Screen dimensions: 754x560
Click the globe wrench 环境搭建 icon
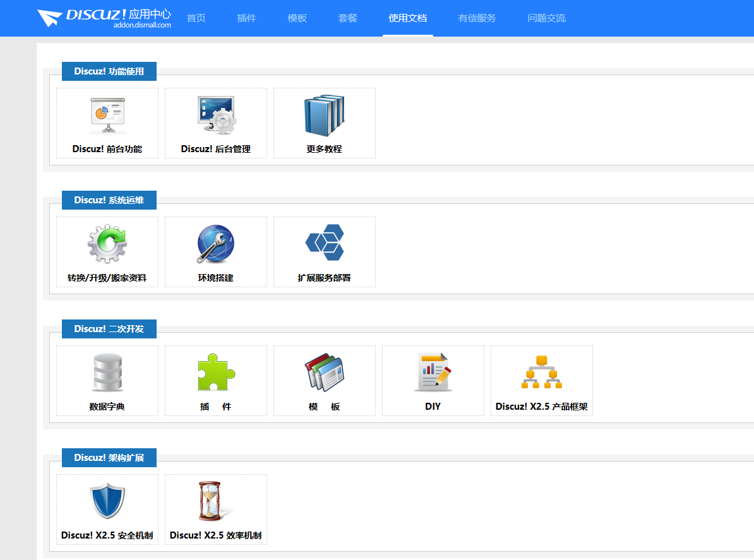pyautogui.click(x=215, y=244)
